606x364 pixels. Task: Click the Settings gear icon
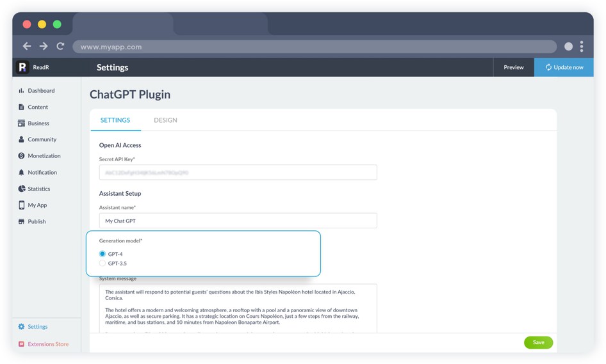point(21,326)
